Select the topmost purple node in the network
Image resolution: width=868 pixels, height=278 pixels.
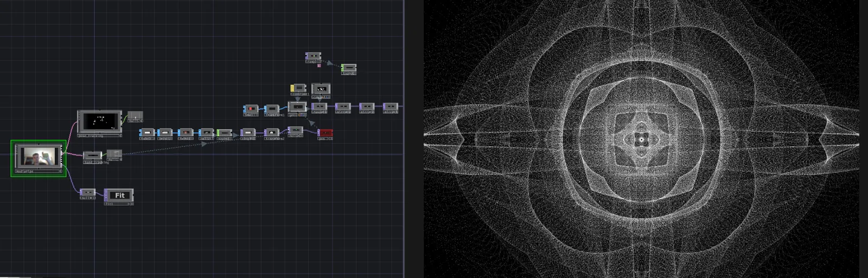tap(313, 57)
